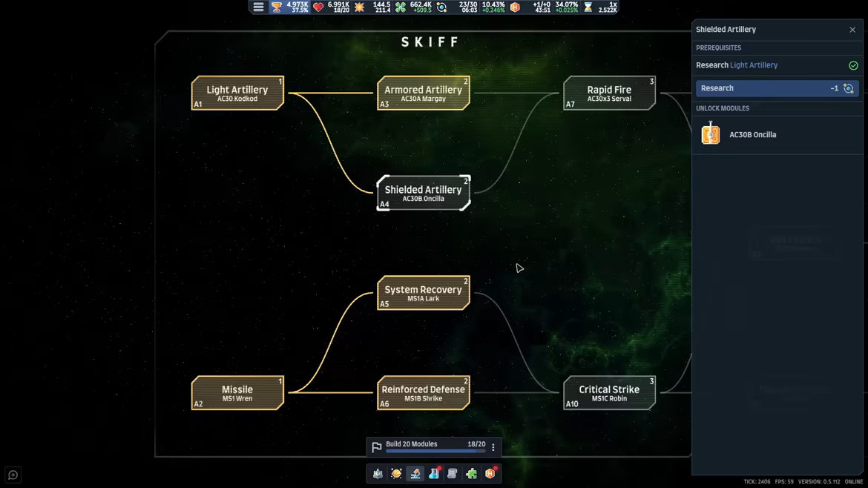Click the PREREQUISITES section header
The width and height of the screenshot is (868, 488).
[719, 48]
